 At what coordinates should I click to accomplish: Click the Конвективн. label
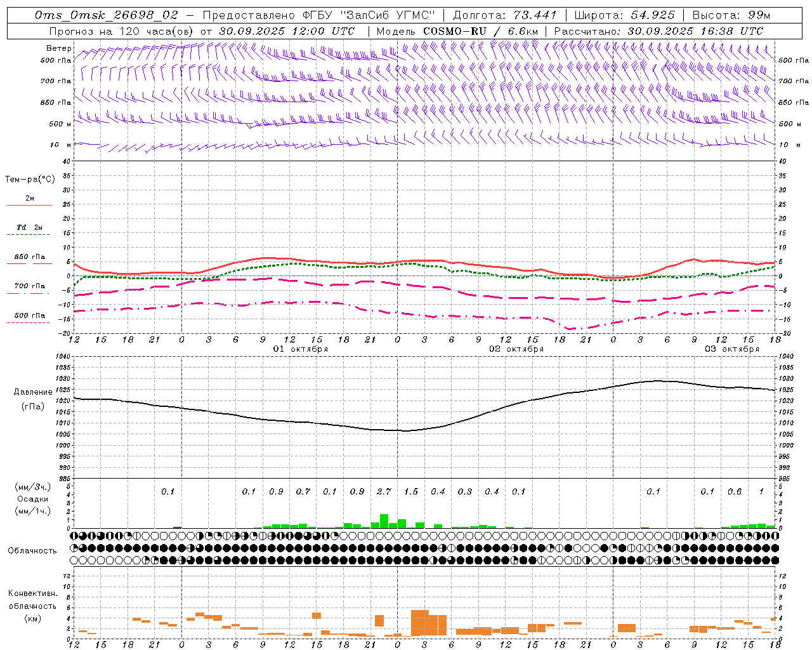(x=32, y=594)
